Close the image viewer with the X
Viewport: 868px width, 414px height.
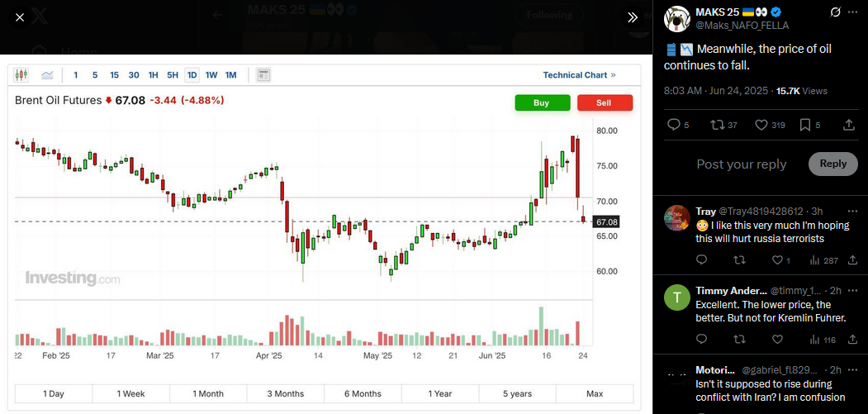[20, 17]
